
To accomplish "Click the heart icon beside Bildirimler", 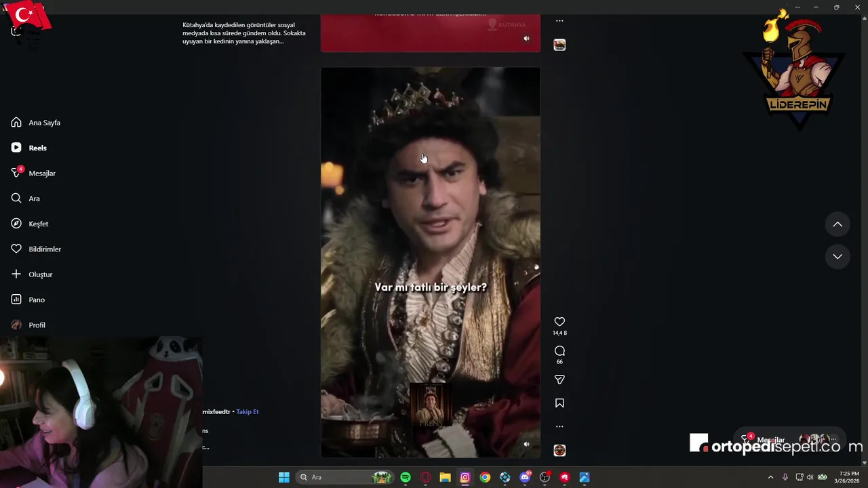I will 16,249.
